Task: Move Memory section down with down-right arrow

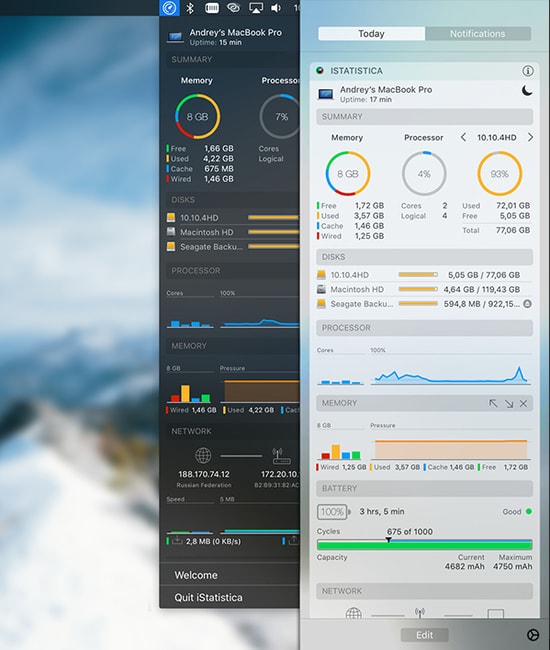Action: tap(509, 403)
